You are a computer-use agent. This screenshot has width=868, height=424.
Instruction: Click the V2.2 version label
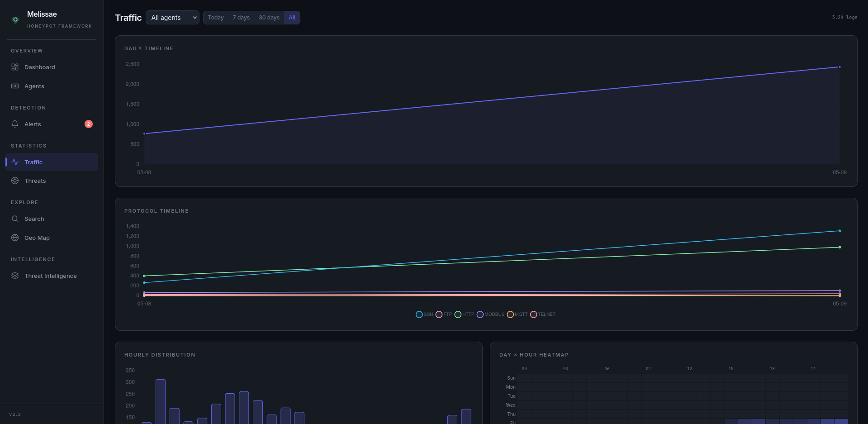(15, 414)
